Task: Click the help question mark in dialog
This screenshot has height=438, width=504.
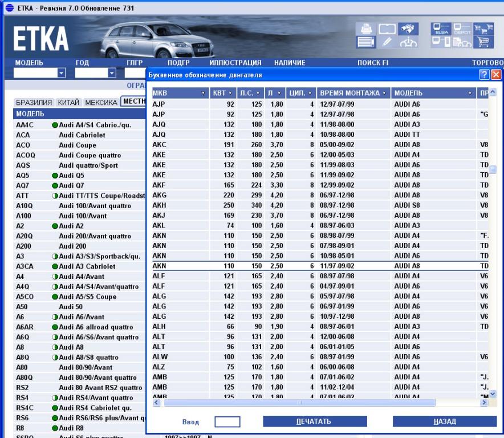Action: [485, 75]
